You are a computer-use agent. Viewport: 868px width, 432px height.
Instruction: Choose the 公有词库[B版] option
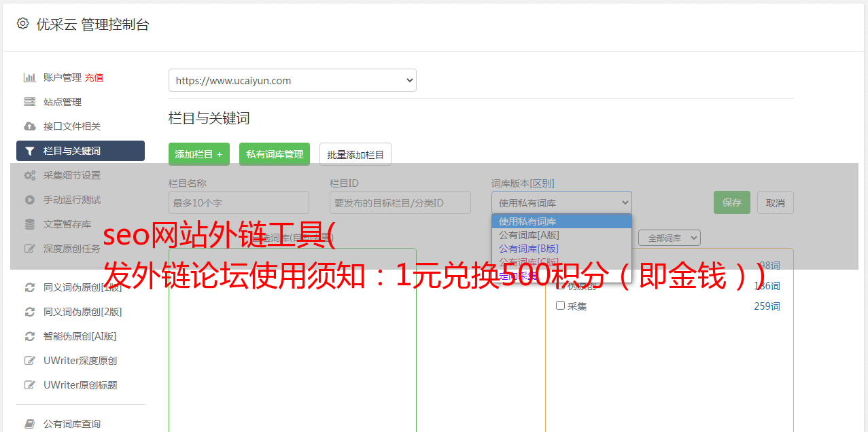click(561, 249)
